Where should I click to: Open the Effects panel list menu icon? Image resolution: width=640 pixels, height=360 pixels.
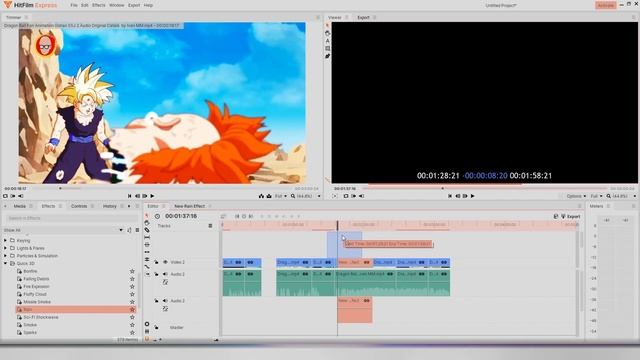[x=137, y=230]
